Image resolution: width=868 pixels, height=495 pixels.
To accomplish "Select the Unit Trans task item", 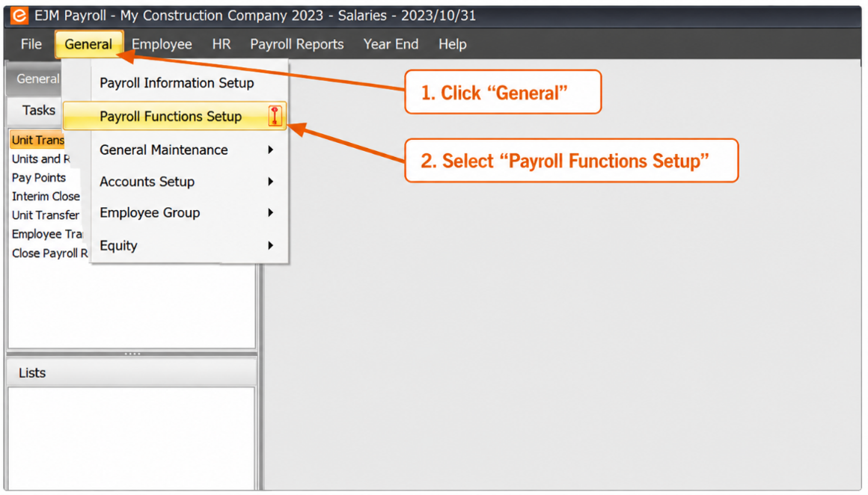I will tap(37, 141).
